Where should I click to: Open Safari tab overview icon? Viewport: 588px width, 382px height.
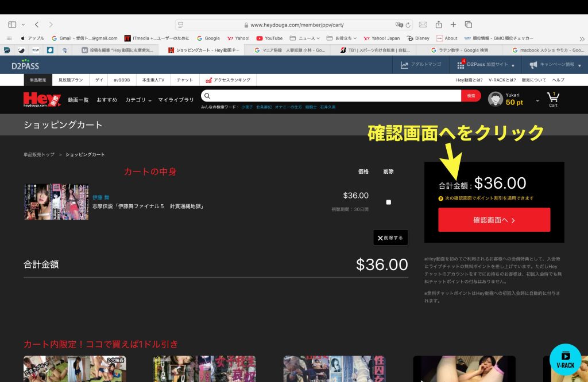coord(469,25)
